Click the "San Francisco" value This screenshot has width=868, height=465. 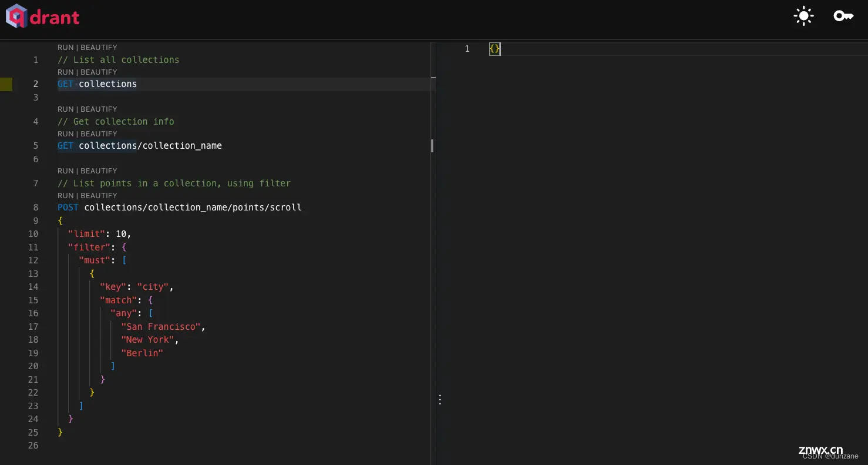pyautogui.click(x=161, y=327)
